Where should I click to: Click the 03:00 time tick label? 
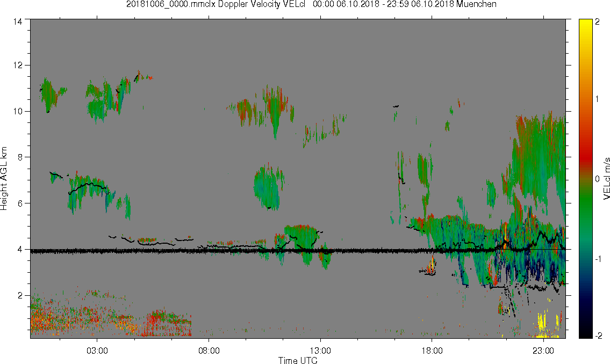(97, 351)
